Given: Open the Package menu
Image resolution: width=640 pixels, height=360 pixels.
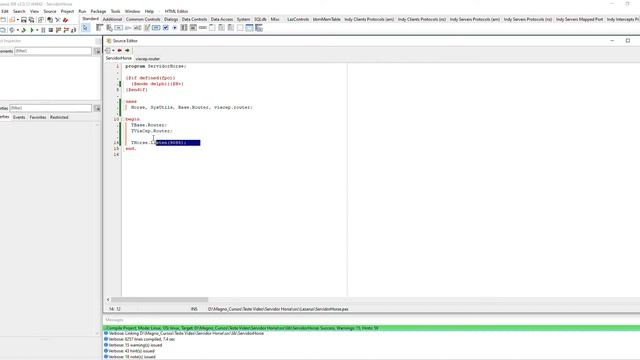Looking at the screenshot, I should tap(98, 11).
